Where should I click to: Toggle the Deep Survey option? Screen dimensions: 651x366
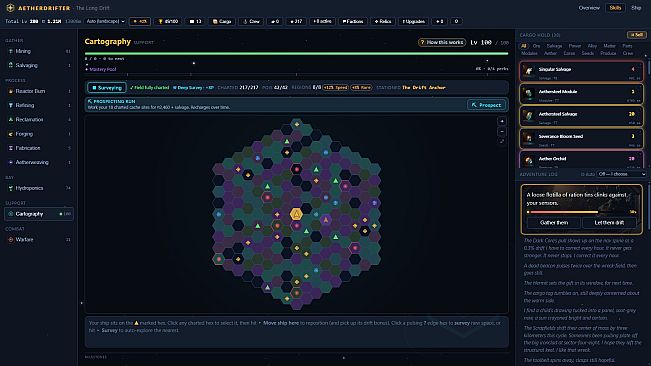193,88
